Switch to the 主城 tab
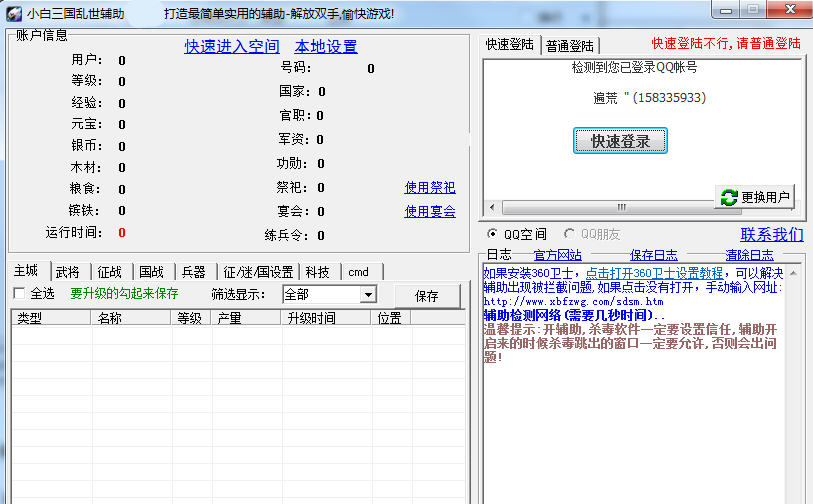This screenshot has height=504, width=813. tap(26, 271)
